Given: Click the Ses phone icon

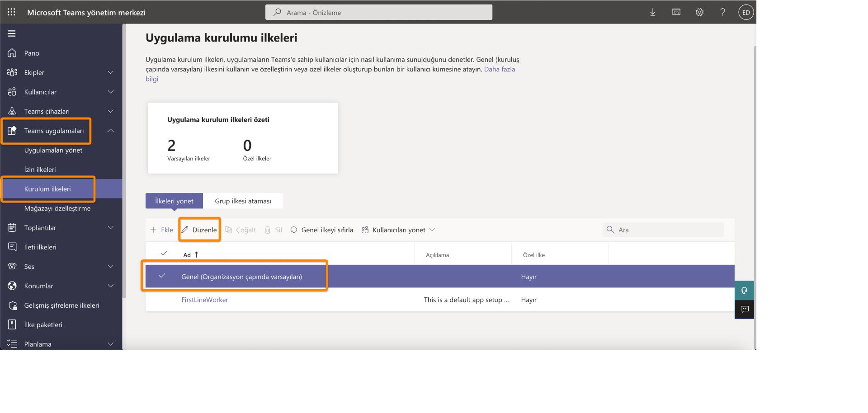Looking at the screenshot, I should tap(12, 267).
